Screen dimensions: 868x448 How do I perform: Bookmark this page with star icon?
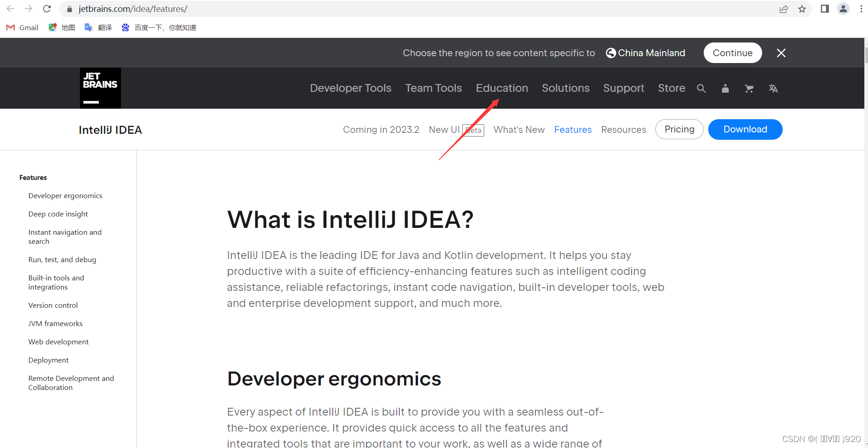pos(802,9)
